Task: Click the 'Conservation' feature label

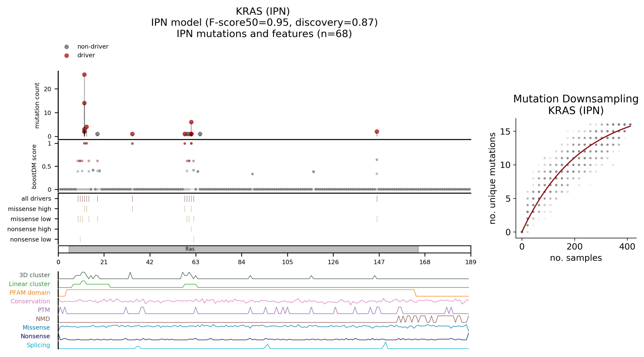Action: [x=30, y=301]
